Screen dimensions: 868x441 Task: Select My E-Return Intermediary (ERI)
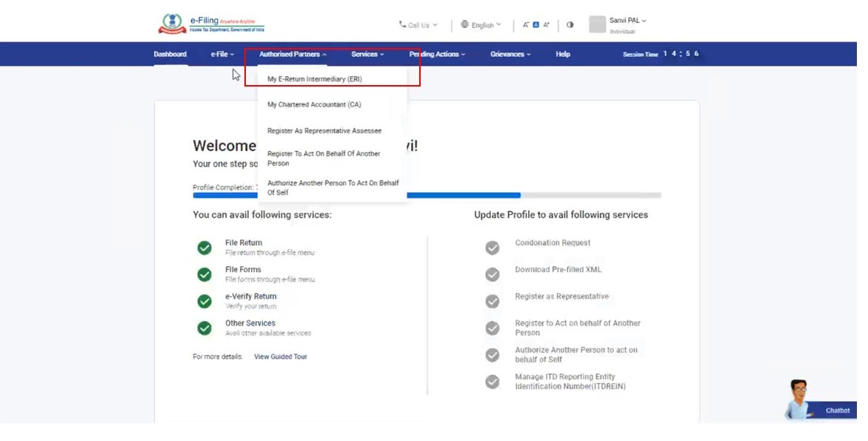pyautogui.click(x=315, y=79)
